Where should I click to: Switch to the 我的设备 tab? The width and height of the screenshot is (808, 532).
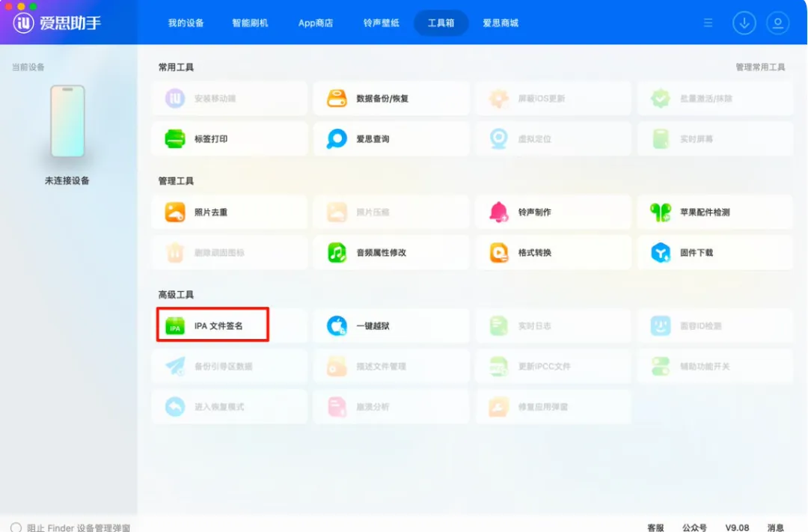tap(186, 23)
